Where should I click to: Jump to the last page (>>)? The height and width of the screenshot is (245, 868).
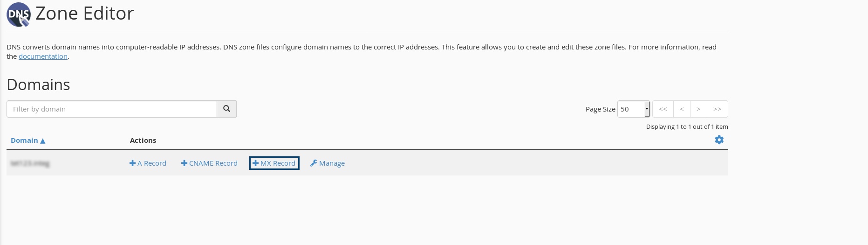717,109
